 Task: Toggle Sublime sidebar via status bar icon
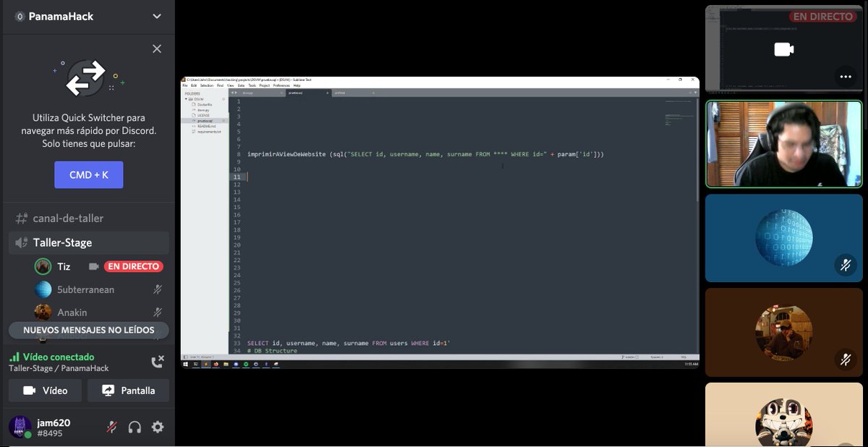[185, 357]
